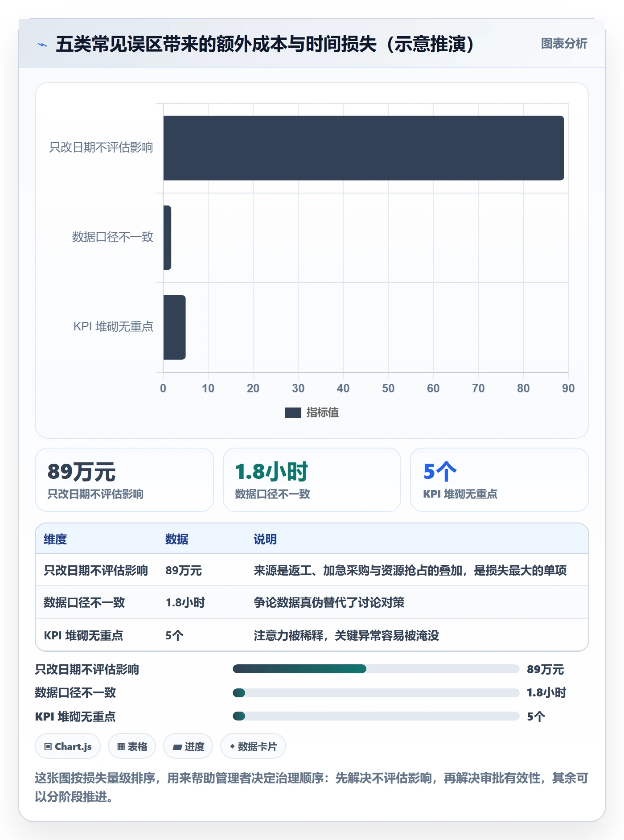Click the 表格 tag chip
Viewport: 624px width, 840px height.
(x=132, y=746)
